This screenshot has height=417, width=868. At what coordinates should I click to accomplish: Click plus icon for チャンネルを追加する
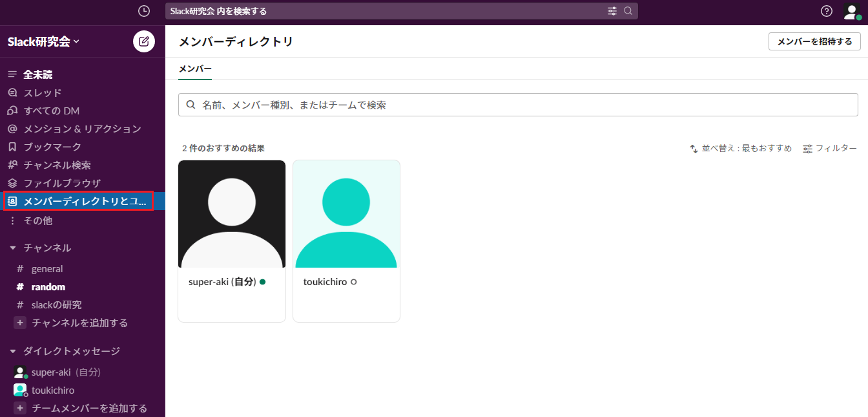(x=20, y=323)
